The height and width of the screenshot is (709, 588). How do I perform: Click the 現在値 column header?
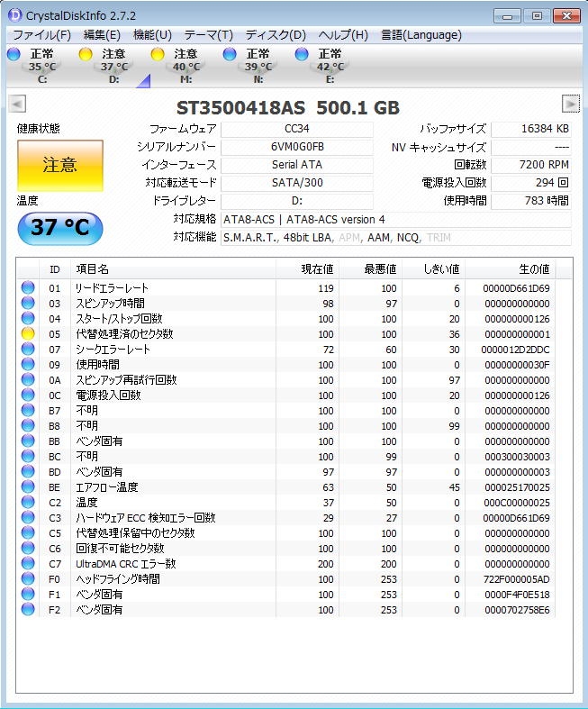tap(307, 269)
